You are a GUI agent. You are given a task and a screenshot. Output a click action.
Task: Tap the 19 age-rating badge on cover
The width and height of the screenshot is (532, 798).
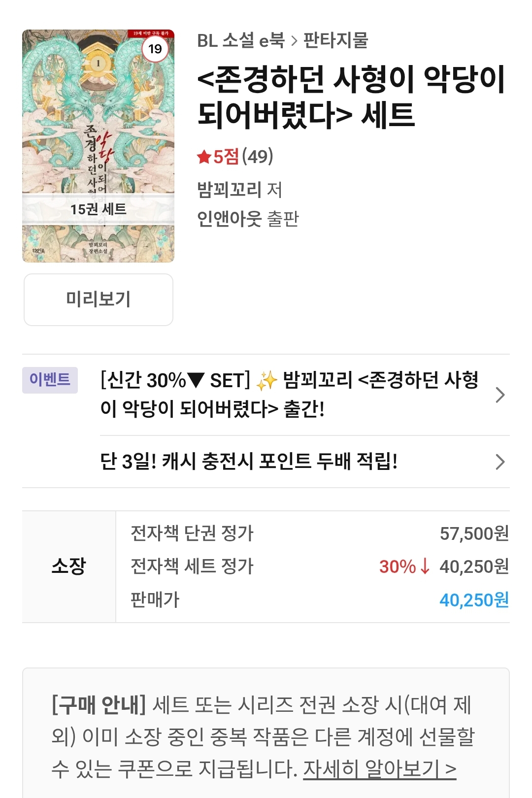pos(155,49)
